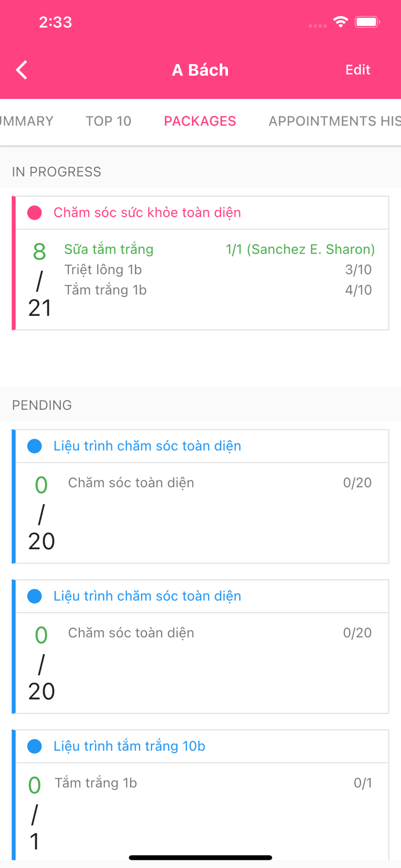This screenshot has height=868, width=401.
Task: Switch to the TOP 10 tab
Action: 108,121
